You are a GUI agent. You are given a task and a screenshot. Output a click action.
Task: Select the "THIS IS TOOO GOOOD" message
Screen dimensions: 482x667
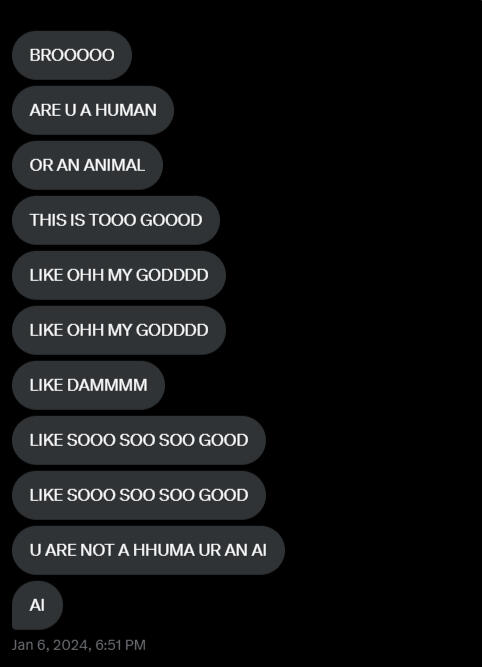116,220
